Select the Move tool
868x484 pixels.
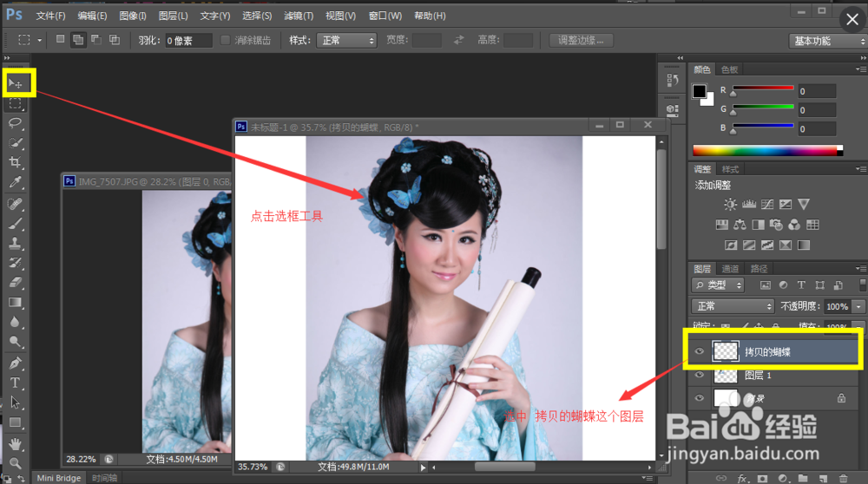pos(16,83)
